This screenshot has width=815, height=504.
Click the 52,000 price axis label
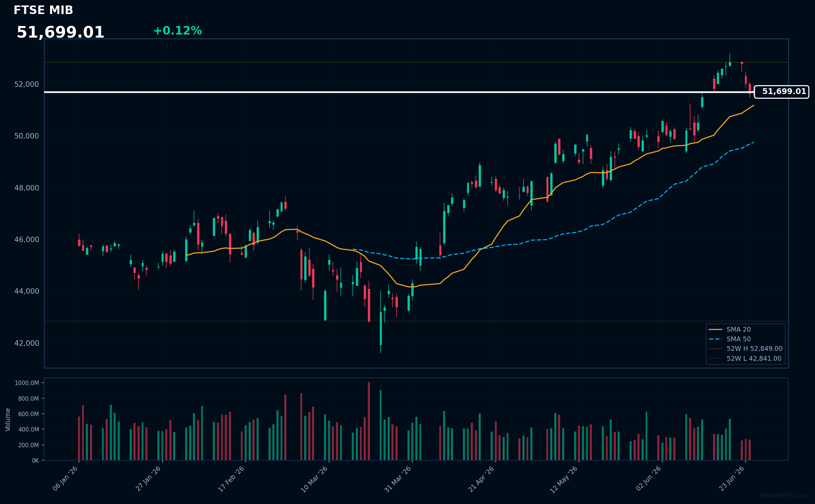(x=27, y=84)
